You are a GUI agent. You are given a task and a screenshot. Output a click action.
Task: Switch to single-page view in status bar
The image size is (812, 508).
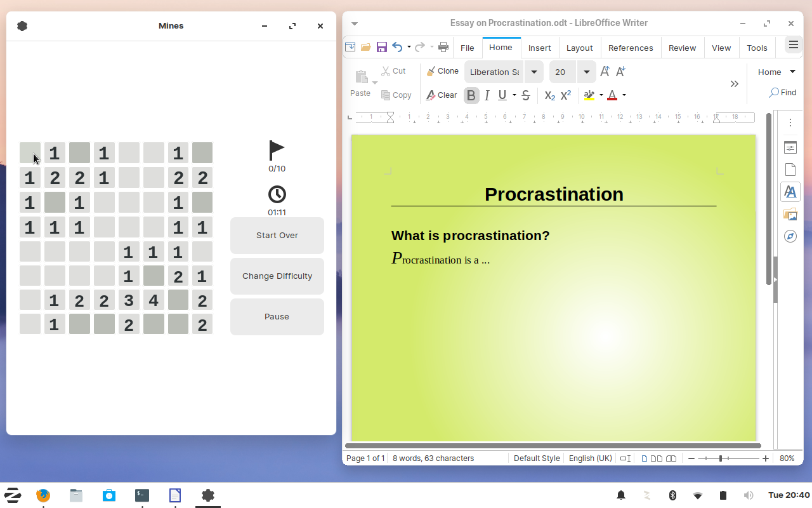[645, 458]
